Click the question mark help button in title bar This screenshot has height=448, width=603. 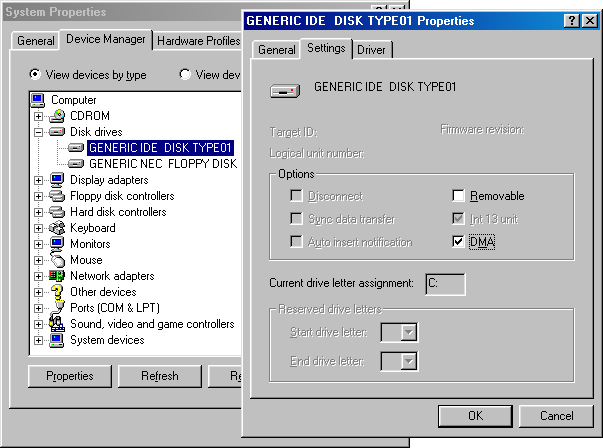coord(571,20)
